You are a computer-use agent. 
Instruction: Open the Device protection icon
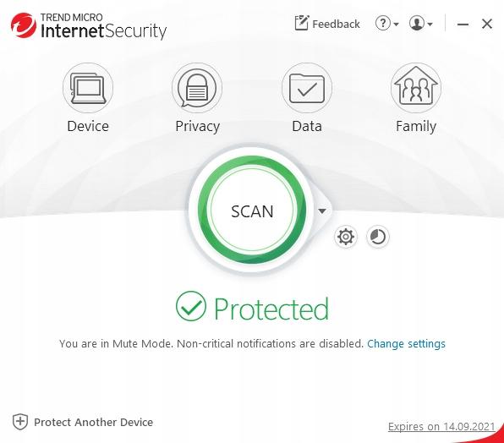point(88,88)
